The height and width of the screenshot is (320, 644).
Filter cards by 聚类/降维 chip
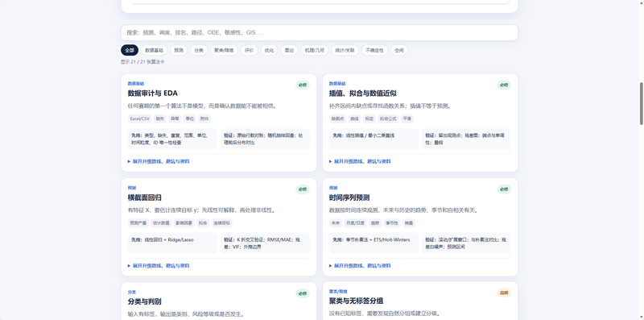point(224,50)
